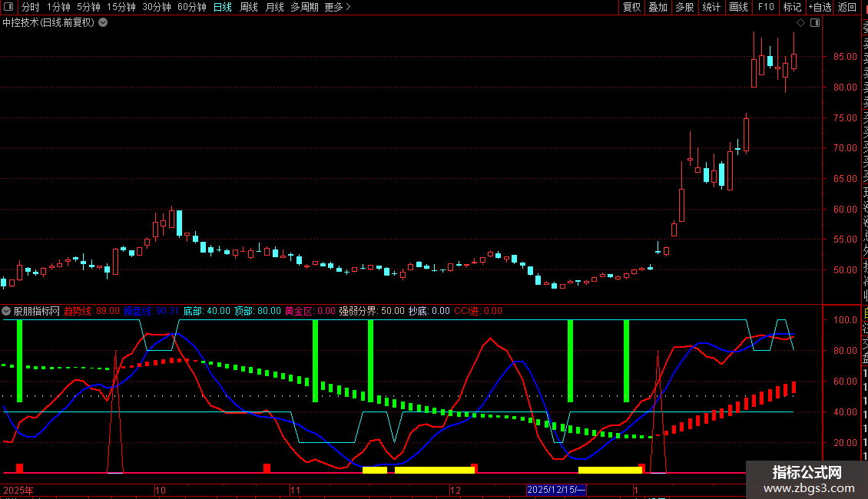Open 统计 statistics
The width and height of the screenshot is (868, 499).
[711, 7]
